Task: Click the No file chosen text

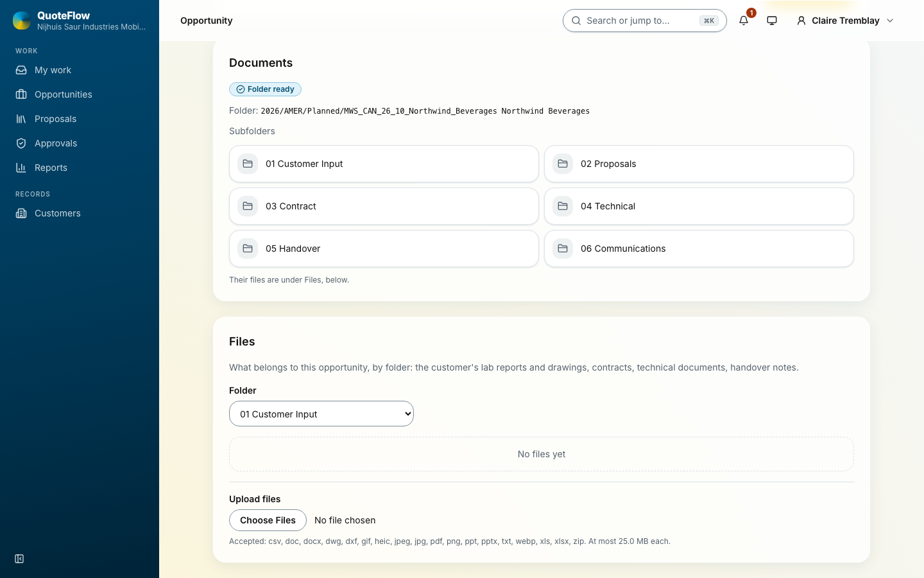Action: (345, 520)
